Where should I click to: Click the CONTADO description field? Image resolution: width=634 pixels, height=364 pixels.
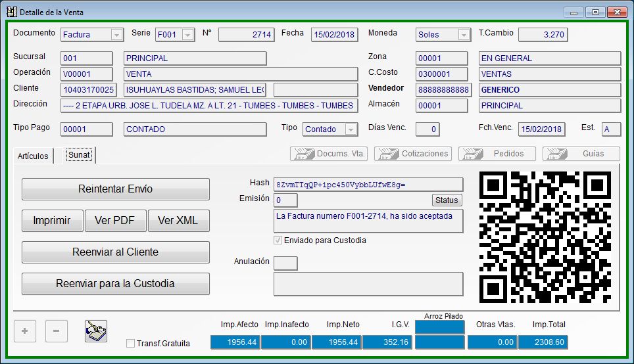pyautogui.click(x=195, y=129)
